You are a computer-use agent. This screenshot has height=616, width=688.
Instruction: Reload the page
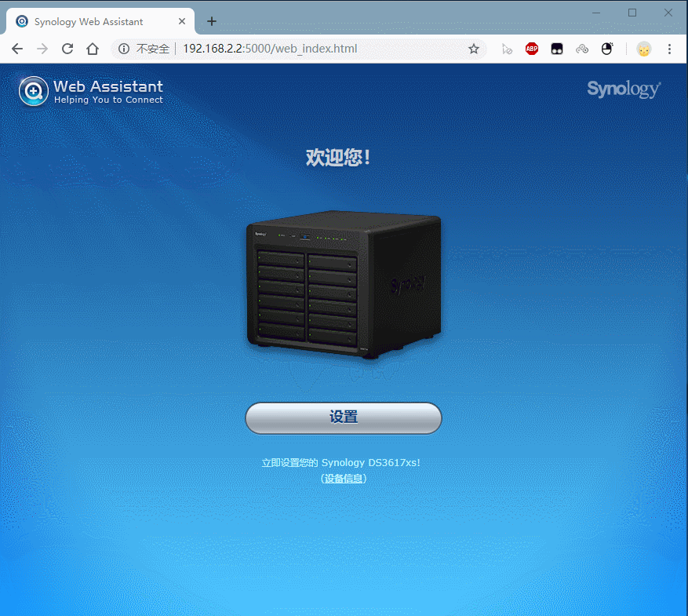pyautogui.click(x=67, y=49)
